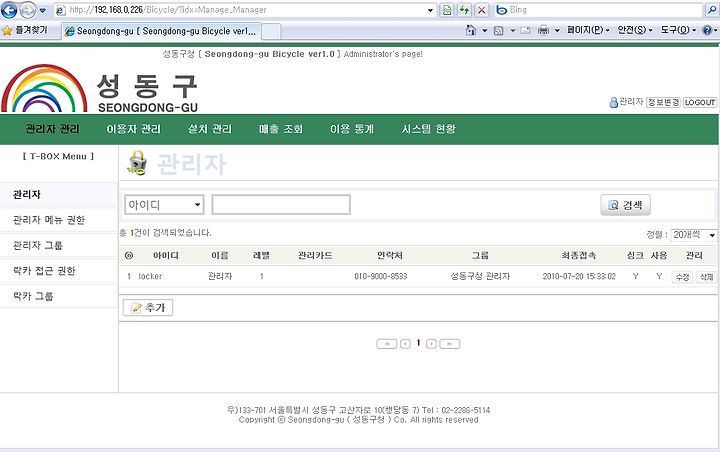Select 락카 그룹 in sidebar

tap(59, 296)
